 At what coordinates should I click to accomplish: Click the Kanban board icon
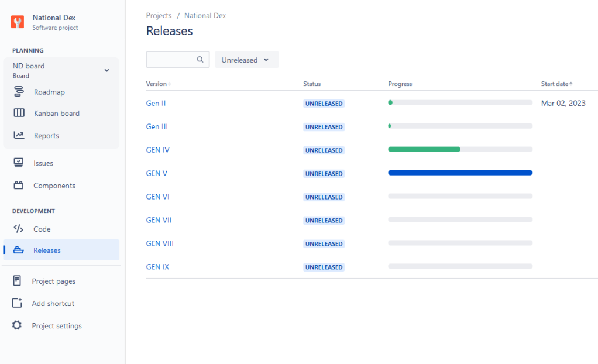pos(19,114)
